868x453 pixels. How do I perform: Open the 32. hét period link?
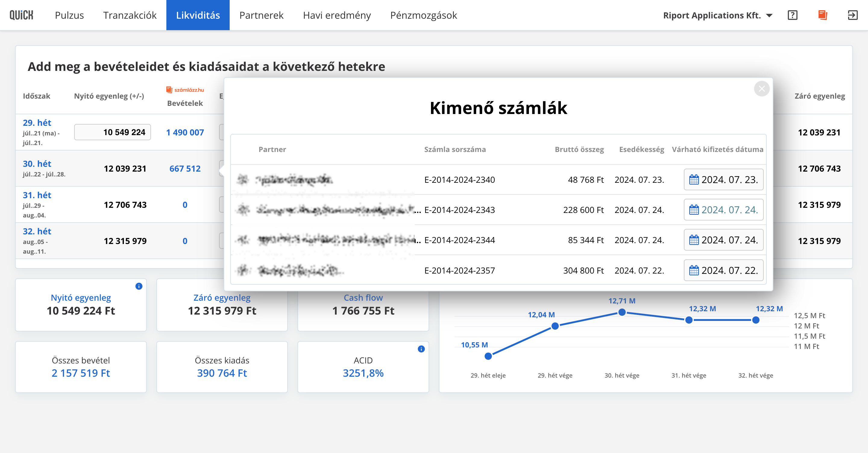(37, 231)
